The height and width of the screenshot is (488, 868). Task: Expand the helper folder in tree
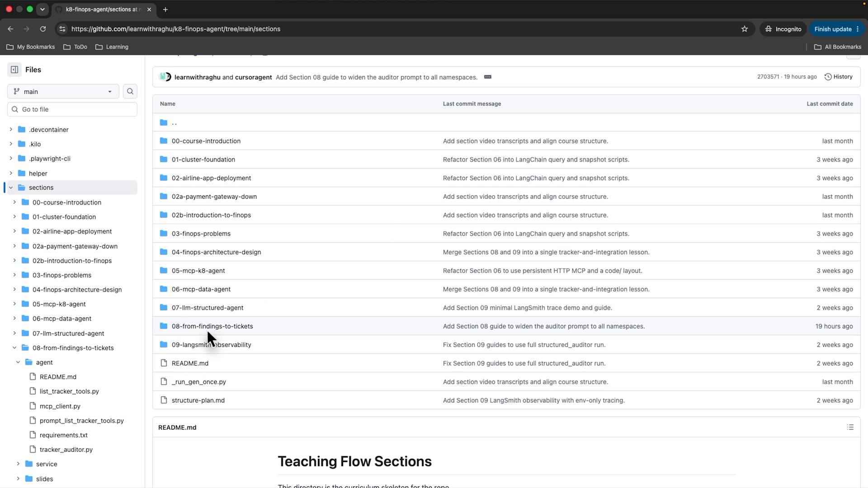pos(11,174)
